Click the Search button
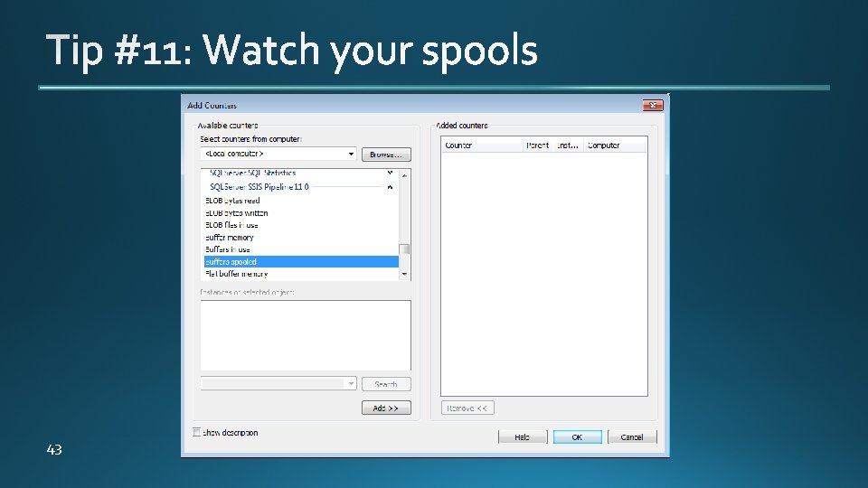Viewport: 868px width, 488px height. pyautogui.click(x=386, y=384)
